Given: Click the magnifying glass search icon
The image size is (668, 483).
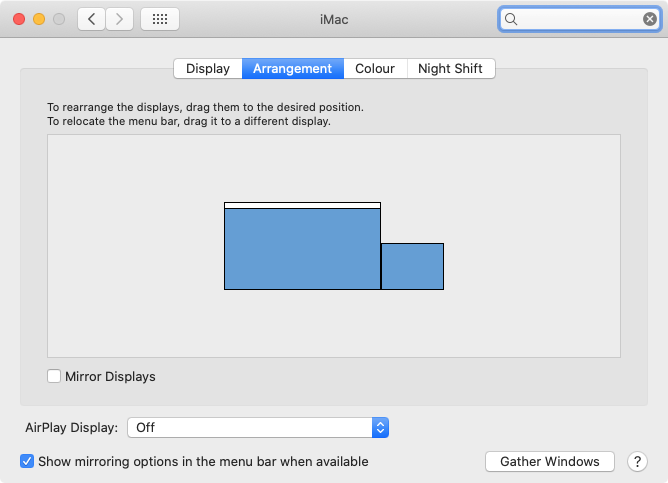Looking at the screenshot, I should click(x=511, y=19).
